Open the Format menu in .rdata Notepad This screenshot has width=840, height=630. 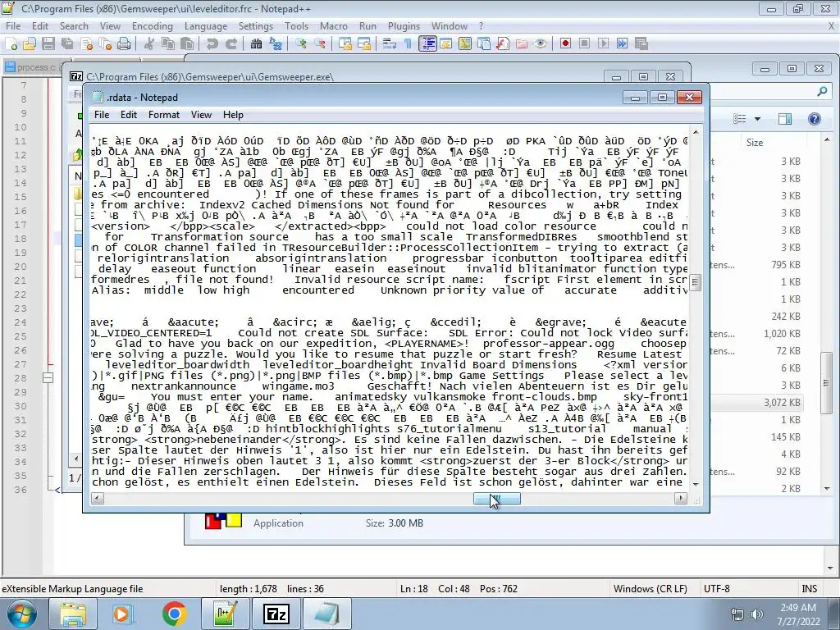[x=164, y=115]
